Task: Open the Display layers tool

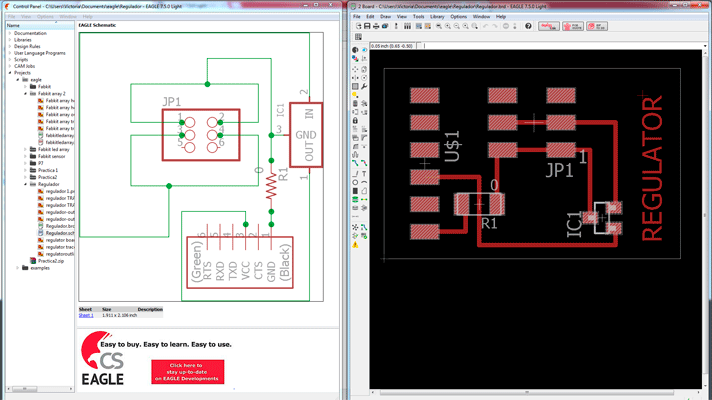Action: (355, 58)
